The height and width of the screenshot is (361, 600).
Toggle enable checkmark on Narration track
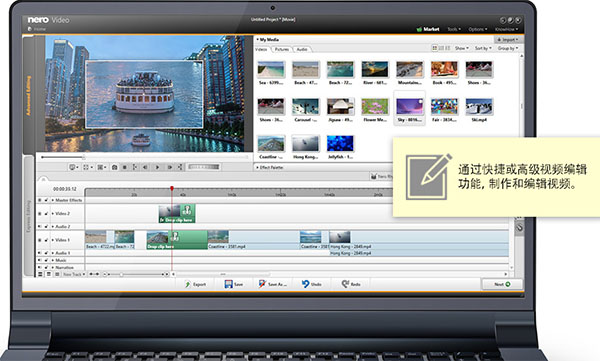46,267
